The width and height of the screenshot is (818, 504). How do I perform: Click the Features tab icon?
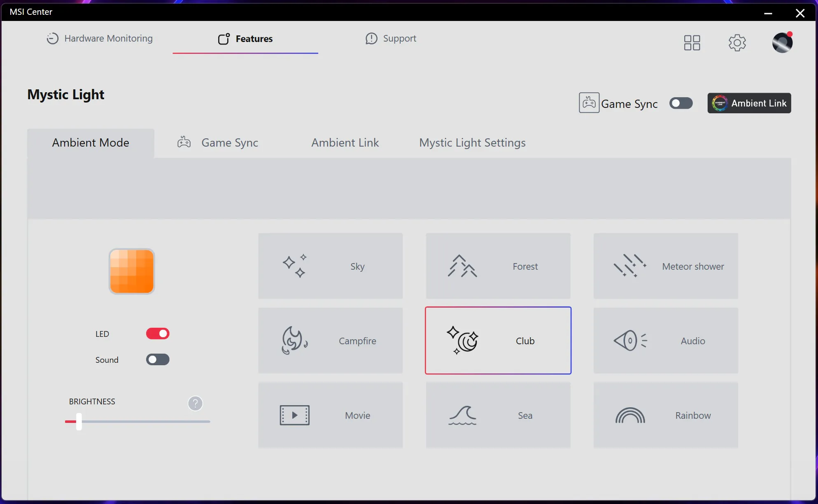[x=224, y=39]
